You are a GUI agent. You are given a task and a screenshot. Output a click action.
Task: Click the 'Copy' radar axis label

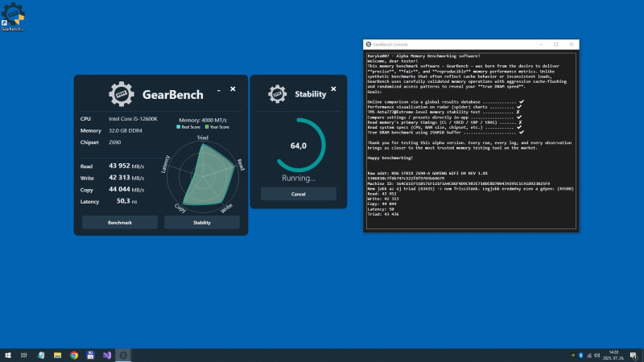tap(180, 208)
